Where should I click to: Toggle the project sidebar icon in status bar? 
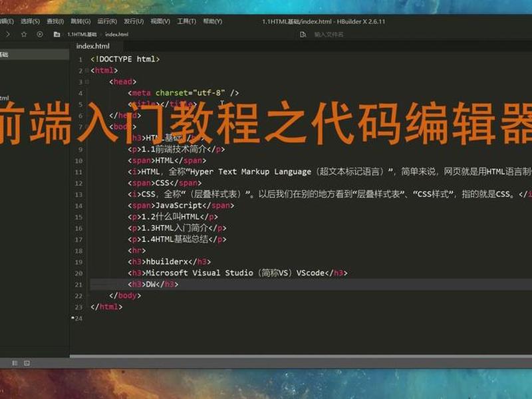[x=15, y=363]
